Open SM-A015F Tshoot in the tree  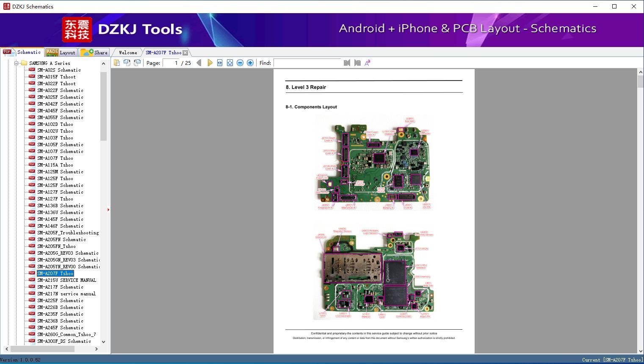tap(56, 77)
